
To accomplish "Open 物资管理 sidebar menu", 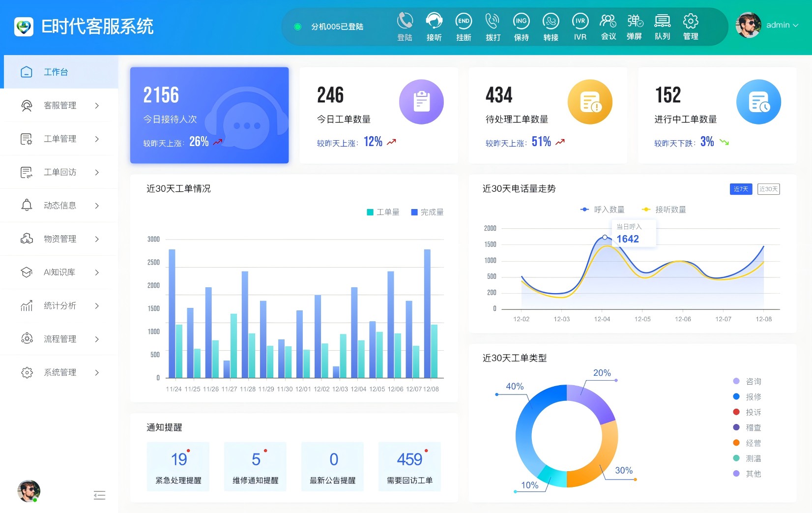I will tap(59, 239).
